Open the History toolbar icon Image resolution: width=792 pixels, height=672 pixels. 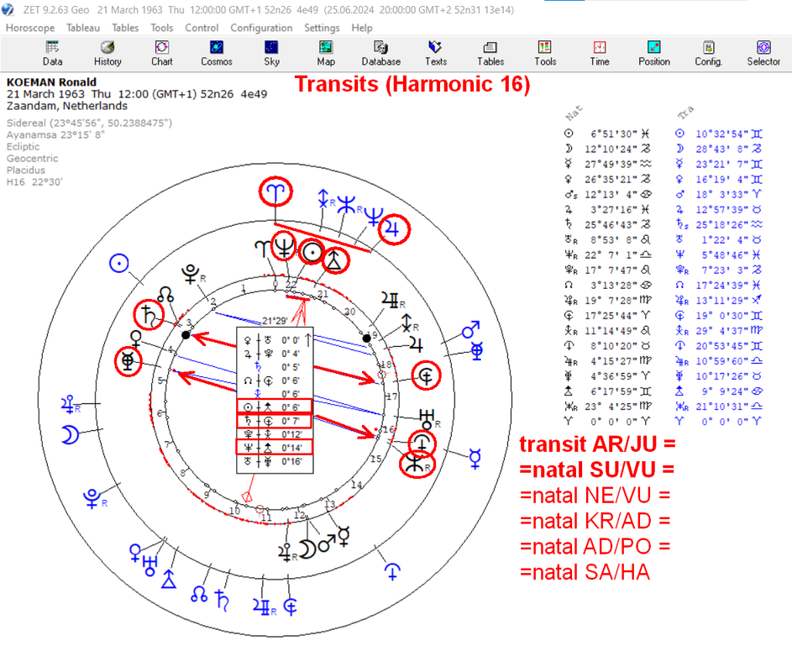coord(108,54)
